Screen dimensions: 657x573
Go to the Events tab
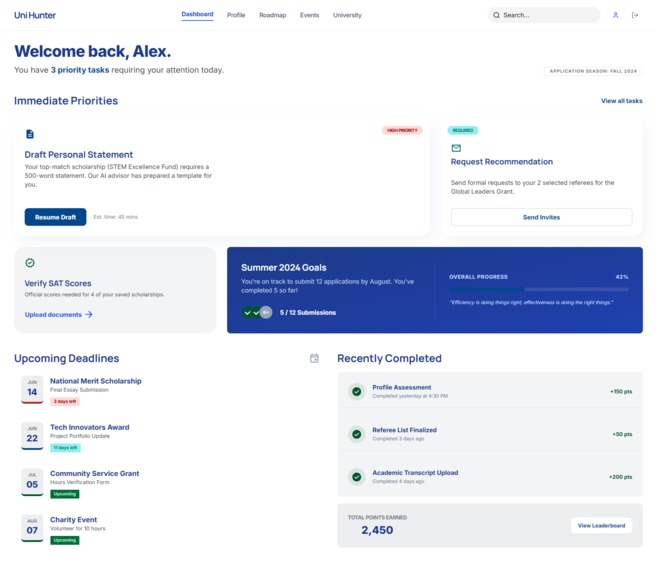(x=309, y=15)
